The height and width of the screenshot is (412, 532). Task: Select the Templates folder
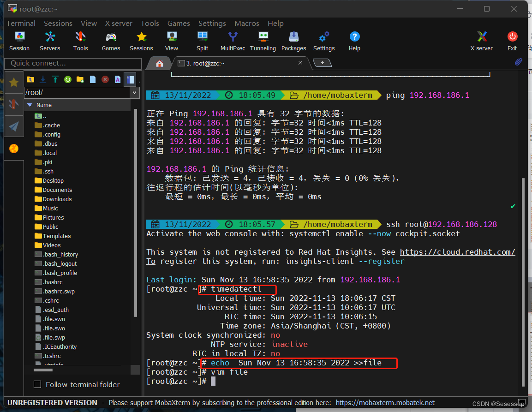point(53,236)
